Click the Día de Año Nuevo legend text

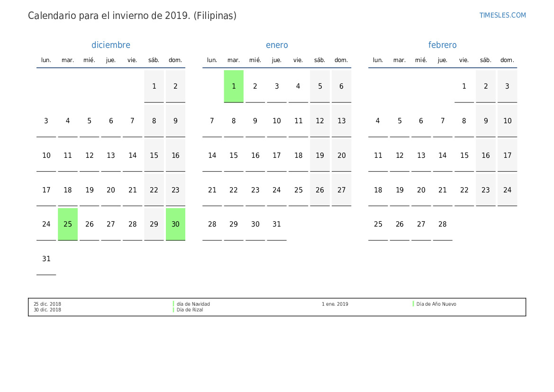click(x=436, y=304)
